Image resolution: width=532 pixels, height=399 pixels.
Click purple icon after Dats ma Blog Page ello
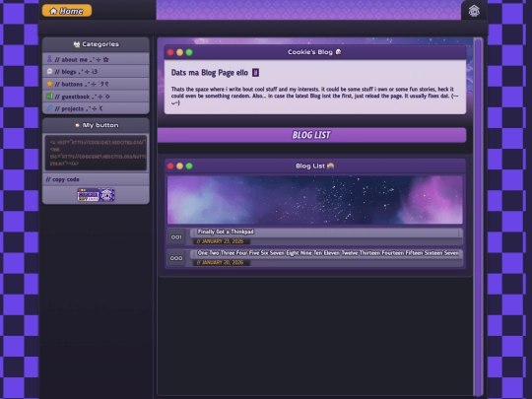click(255, 73)
